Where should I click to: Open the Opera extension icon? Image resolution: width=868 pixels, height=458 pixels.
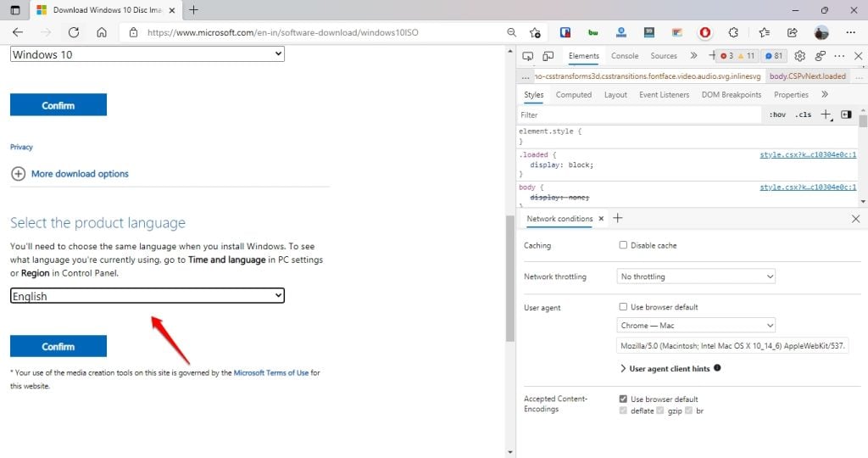pos(704,33)
